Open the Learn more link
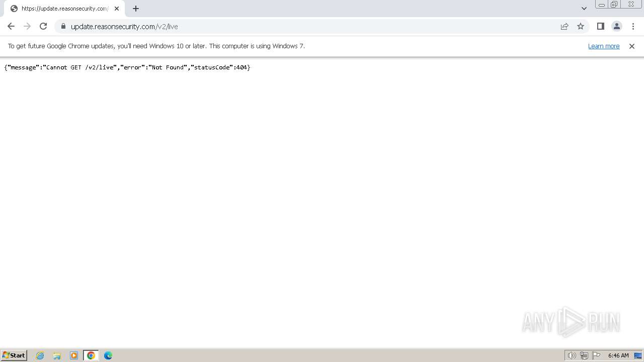 click(604, 46)
